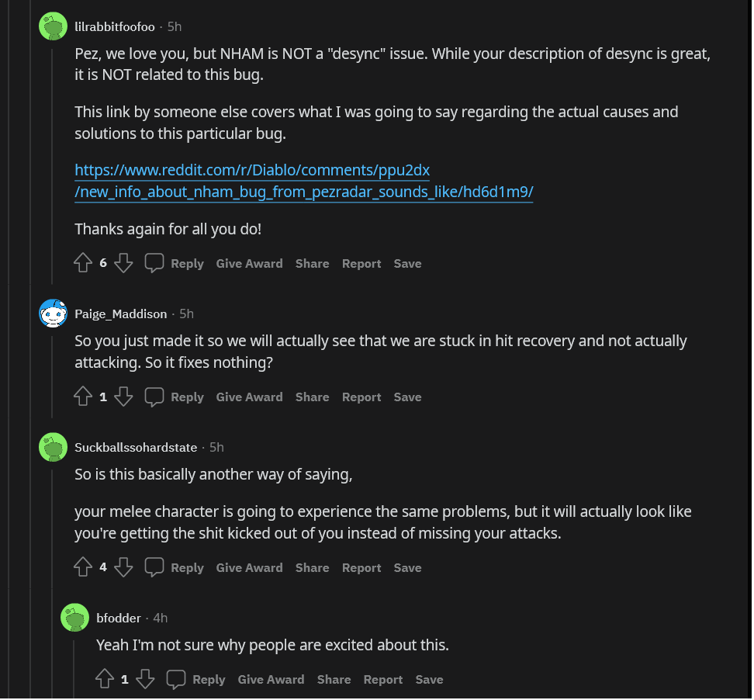Report bfodder's comment
The width and height of the screenshot is (754, 700).
[383, 680]
